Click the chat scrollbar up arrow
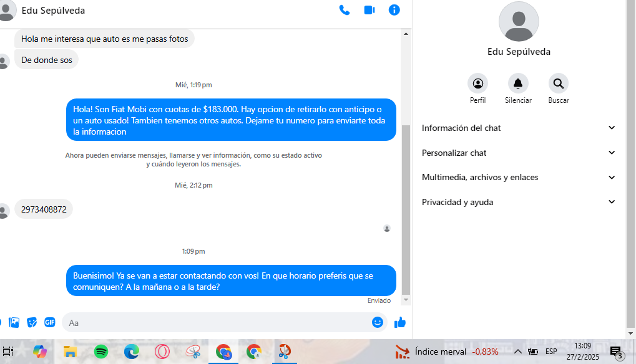This screenshot has height=364, width=636. (x=406, y=34)
